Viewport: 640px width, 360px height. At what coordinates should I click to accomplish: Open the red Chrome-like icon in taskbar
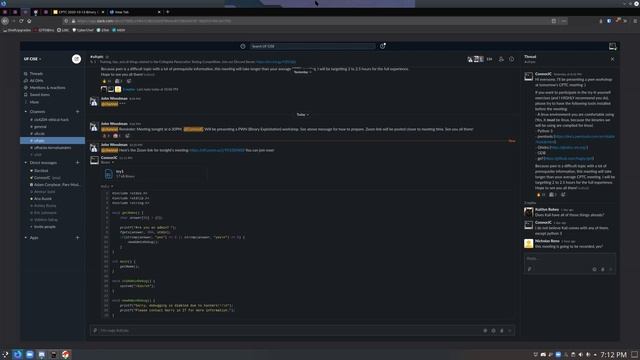pyautogui.click(x=66, y=354)
